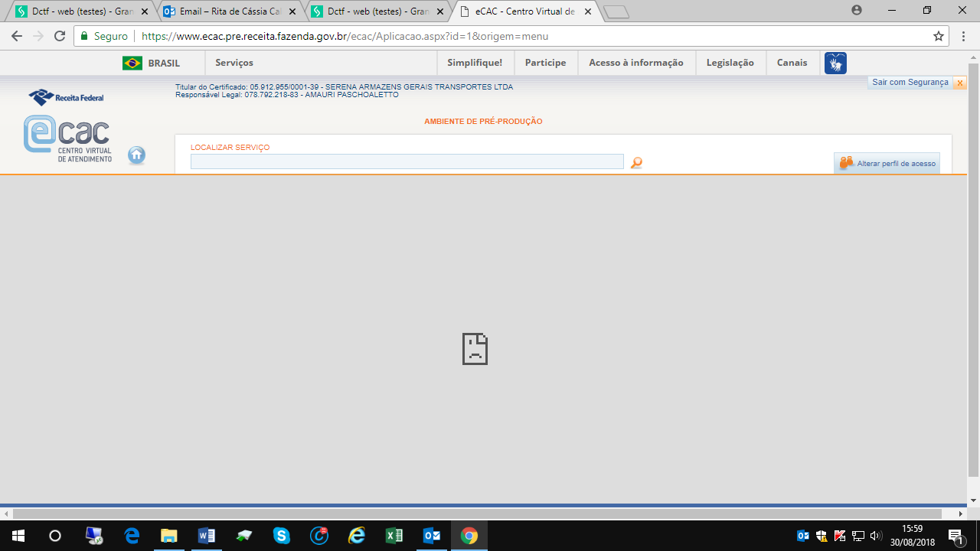Viewport: 980px width, 551px height.
Task: Click the sad-face broken page icon
Action: pyautogui.click(x=475, y=349)
